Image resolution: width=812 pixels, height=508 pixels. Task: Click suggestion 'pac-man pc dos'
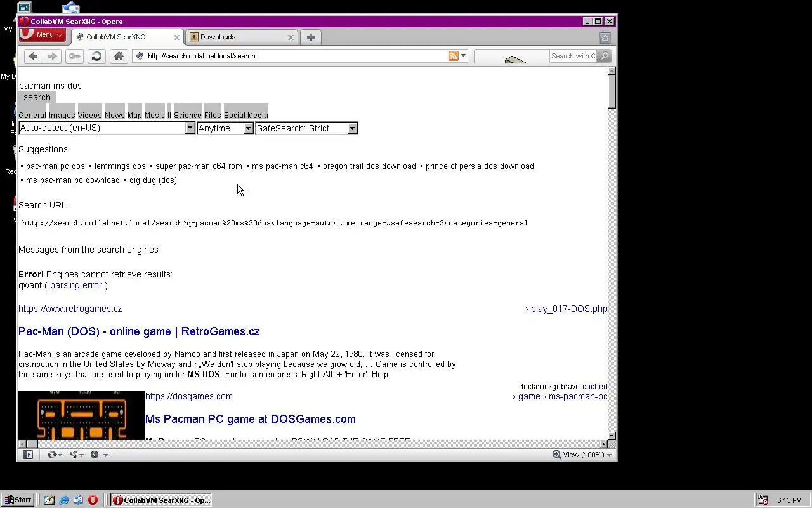click(55, 166)
